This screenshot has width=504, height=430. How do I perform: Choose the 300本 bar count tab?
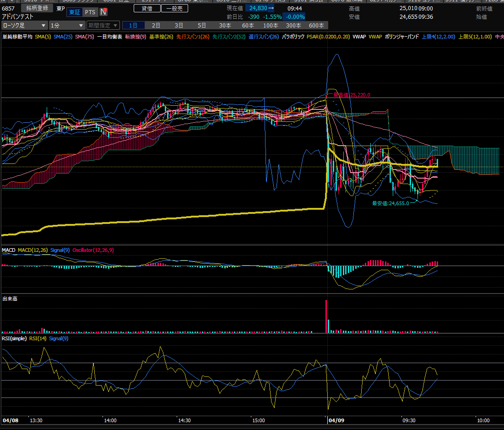pyautogui.click(x=293, y=26)
